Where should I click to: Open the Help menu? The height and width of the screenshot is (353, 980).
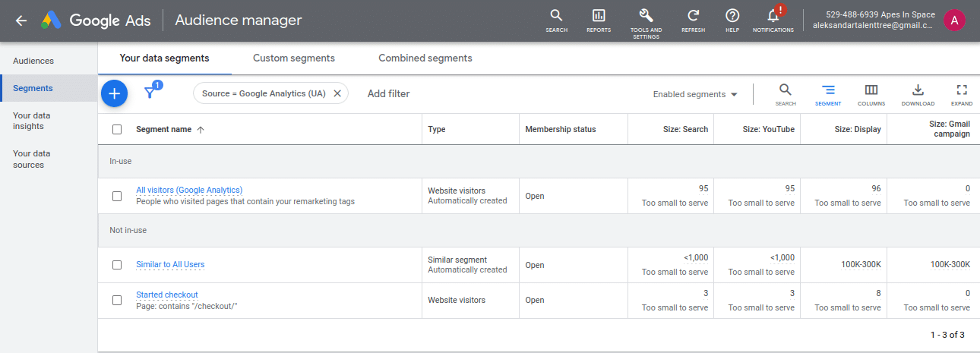[732, 20]
